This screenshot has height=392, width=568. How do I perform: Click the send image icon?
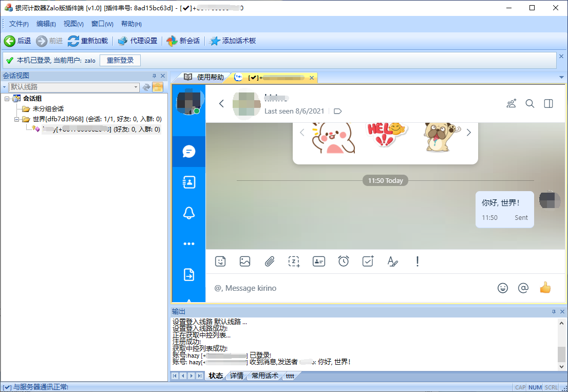click(245, 262)
